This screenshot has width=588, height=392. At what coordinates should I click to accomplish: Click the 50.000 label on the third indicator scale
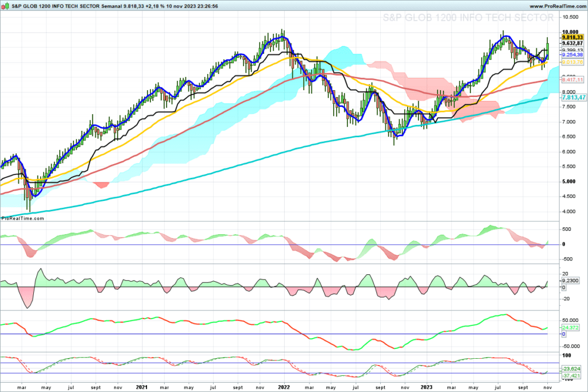(x=570, y=320)
